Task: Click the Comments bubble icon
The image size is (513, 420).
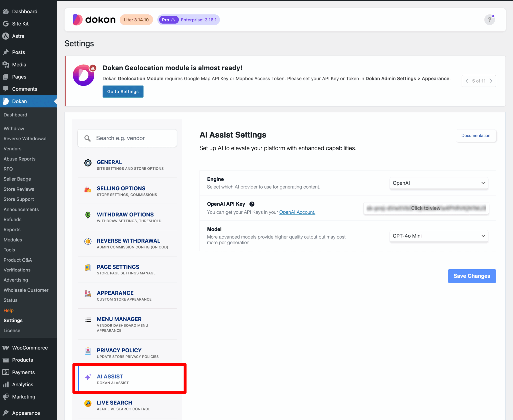Action: point(6,89)
